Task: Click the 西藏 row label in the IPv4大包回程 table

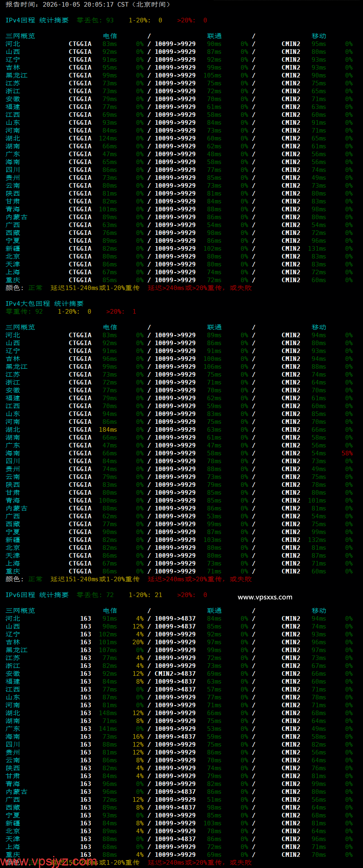Action: coord(13,524)
